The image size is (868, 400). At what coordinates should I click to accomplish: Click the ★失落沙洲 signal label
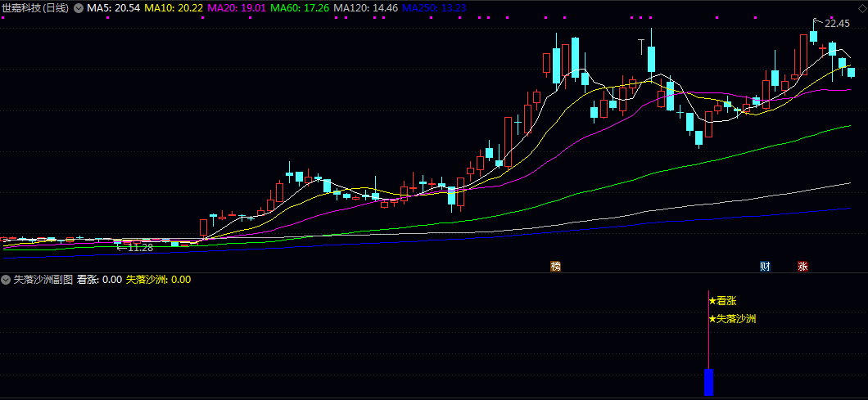pyautogui.click(x=732, y=319)
